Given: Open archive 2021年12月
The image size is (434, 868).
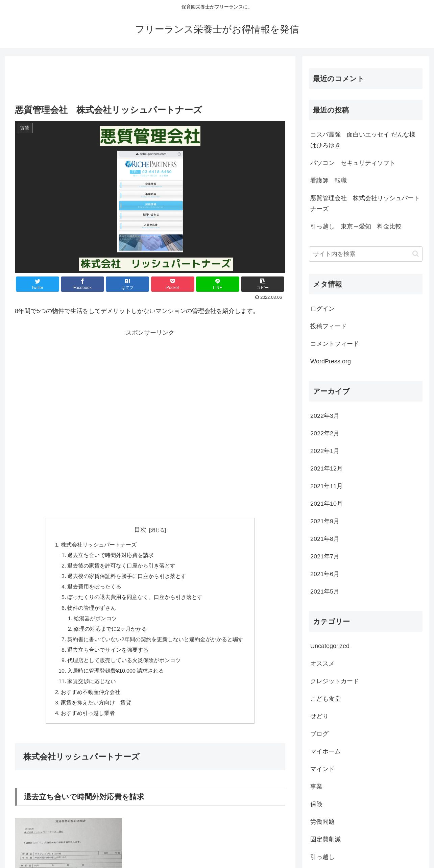Looking at the screenshot, I should (x=326, y=468).
